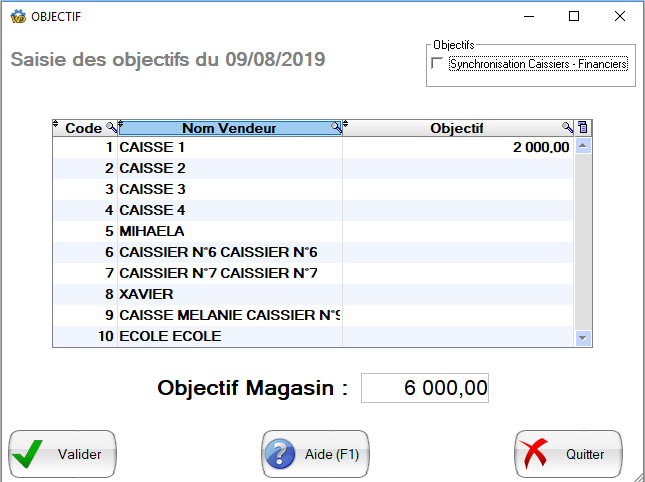Sort by the Nom Vendeur column header
The width and height of the screenshot is (645, 482).
(x=229, y=128)
